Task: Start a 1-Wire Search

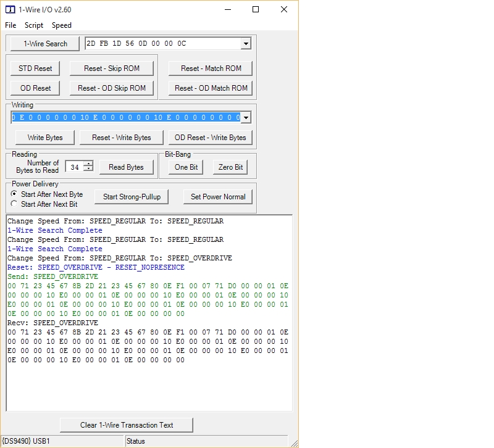Action: pos(45,43)
